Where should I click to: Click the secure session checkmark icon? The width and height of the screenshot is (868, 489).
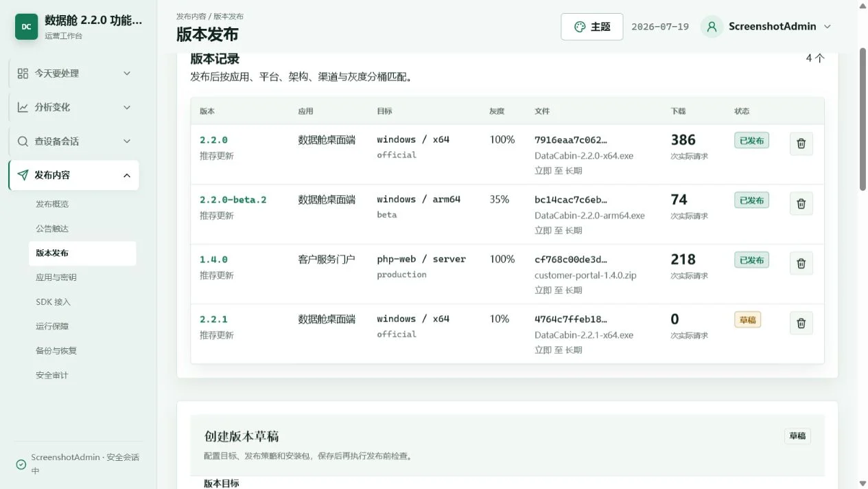pos(21,464)
